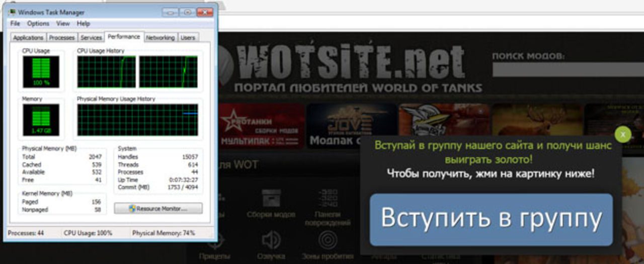The width and height of the screenshot is (644, 264).
Task: Click the Resource Monitor button
Action: pyautogui.click(x=158, y=208)
